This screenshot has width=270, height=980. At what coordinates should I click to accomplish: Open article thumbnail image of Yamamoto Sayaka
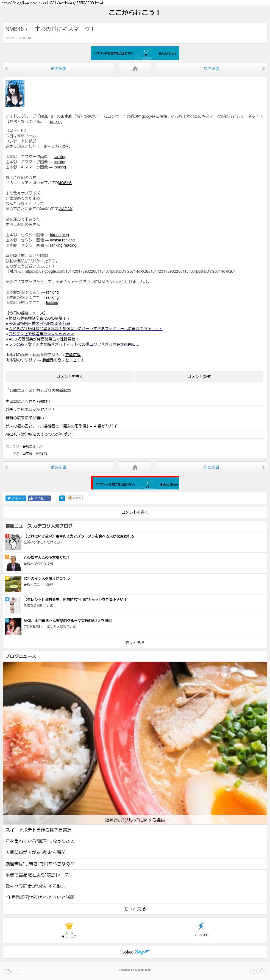[15, 93]
